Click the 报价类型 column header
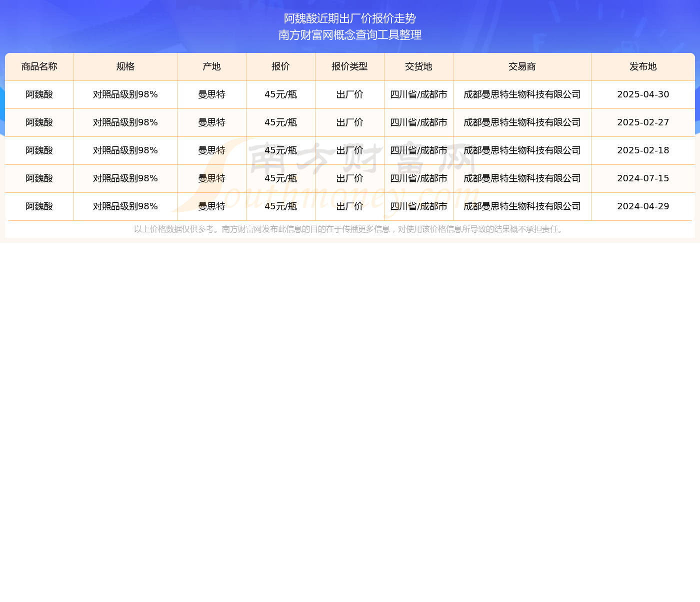The image size is (700, 602). [x=350, y=67]
